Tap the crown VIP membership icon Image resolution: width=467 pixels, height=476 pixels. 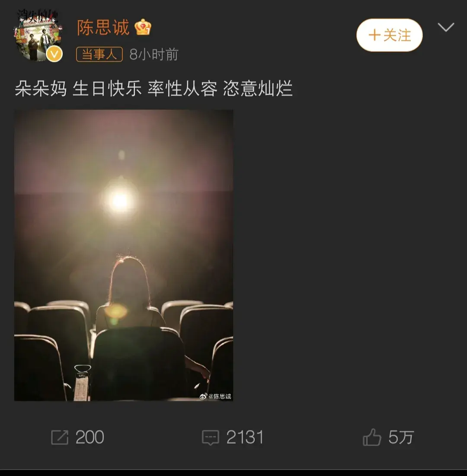click(143, 27)
